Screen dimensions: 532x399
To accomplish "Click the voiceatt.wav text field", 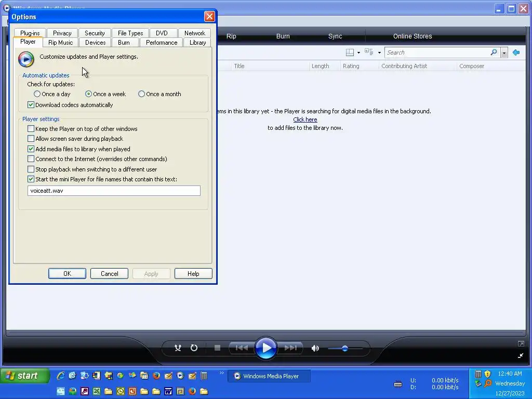I will 114,191.
